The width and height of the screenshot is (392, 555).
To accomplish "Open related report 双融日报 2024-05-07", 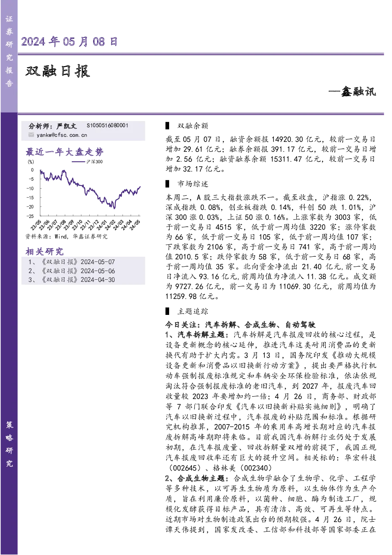I will (72, 262).
